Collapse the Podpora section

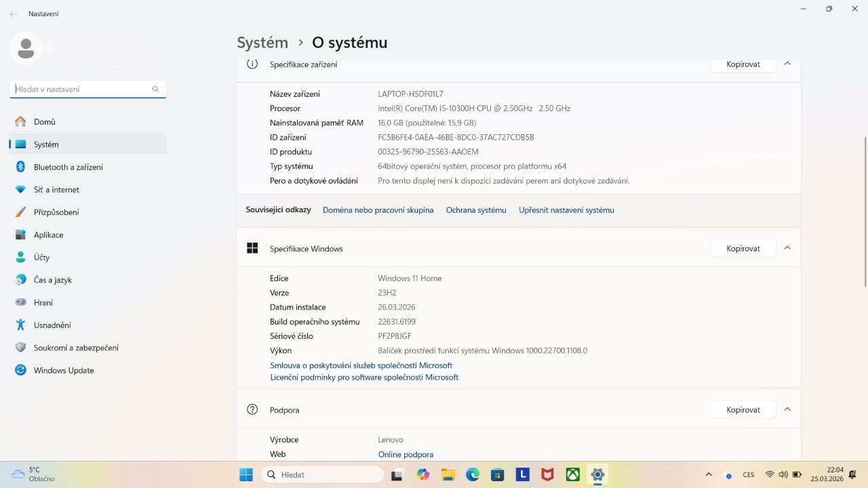787,409
